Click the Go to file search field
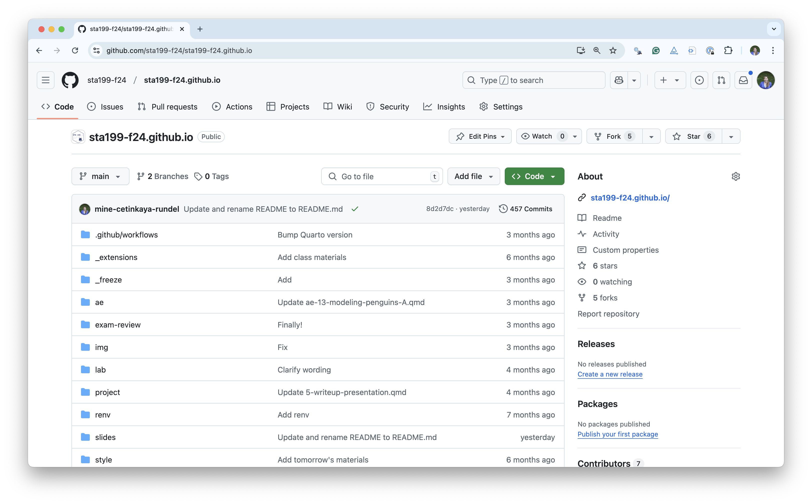Screen dimensions: 812x504 click(382, 176)
